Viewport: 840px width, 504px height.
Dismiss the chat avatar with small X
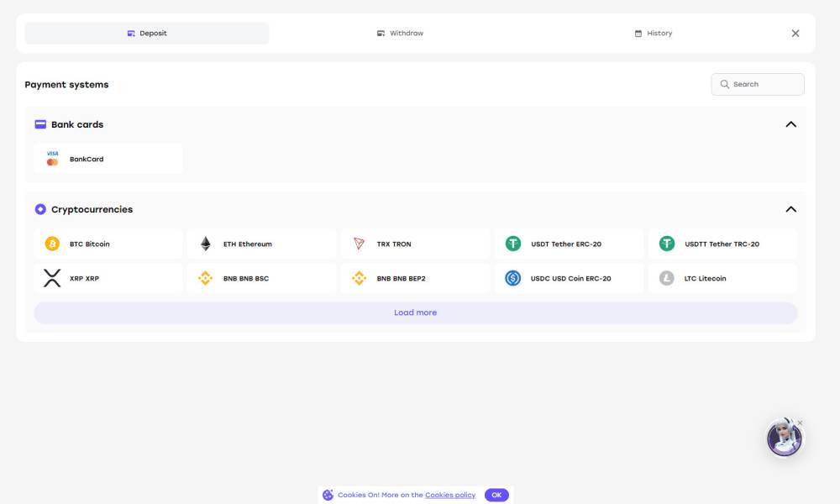tap(800, 423)
